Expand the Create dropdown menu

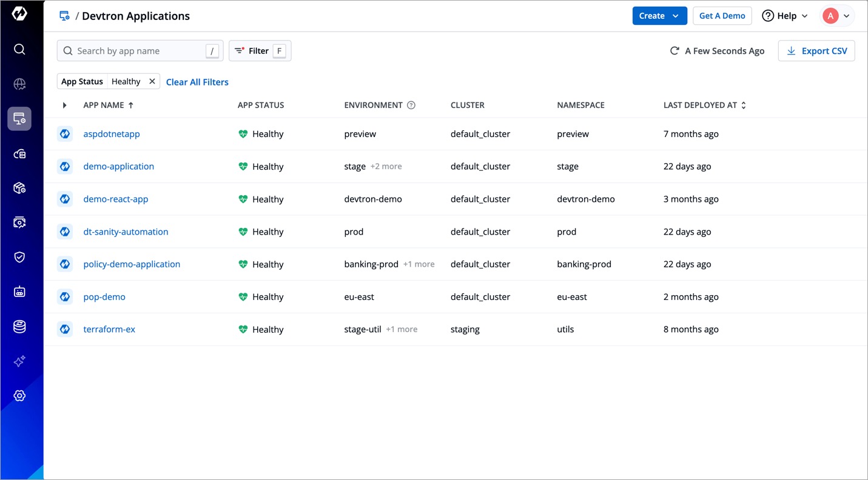[x=659, y=16]
